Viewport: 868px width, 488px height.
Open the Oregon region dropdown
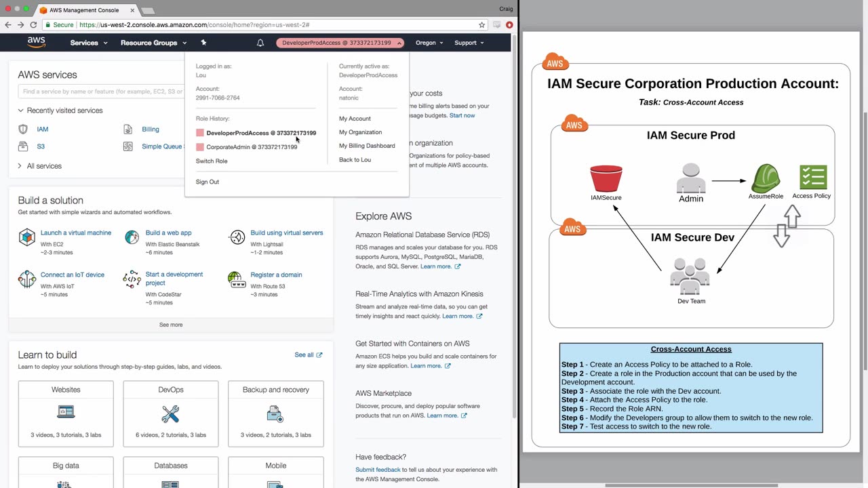click(x=429, y=43)
